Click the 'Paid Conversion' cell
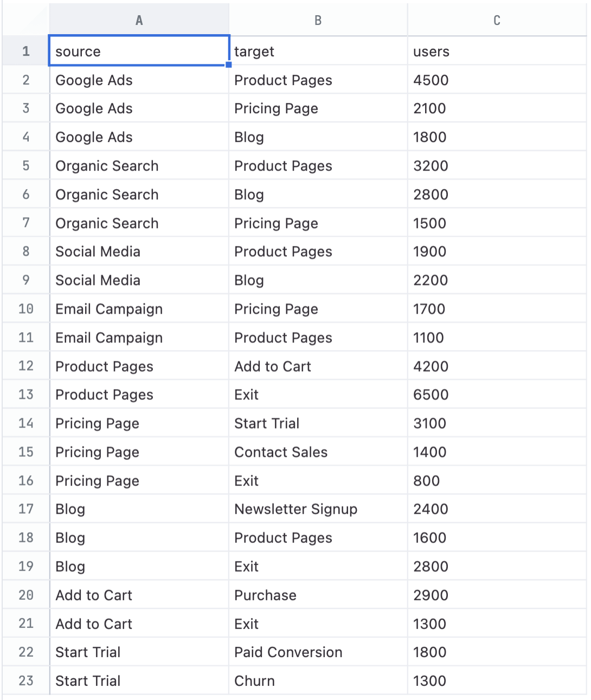The height and width of the screenshot is (700, 591). pyautogui.click(x=318, y=652)
